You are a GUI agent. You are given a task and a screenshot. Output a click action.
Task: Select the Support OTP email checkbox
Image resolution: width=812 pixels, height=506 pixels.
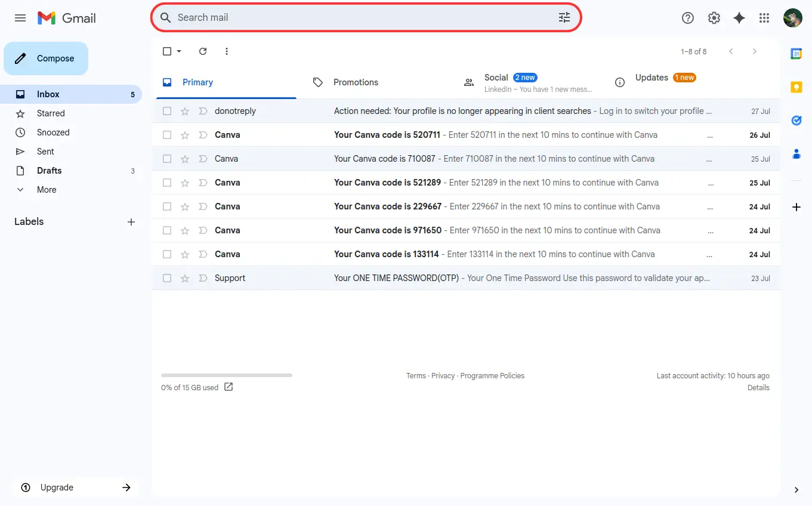[x=167, y=278]
